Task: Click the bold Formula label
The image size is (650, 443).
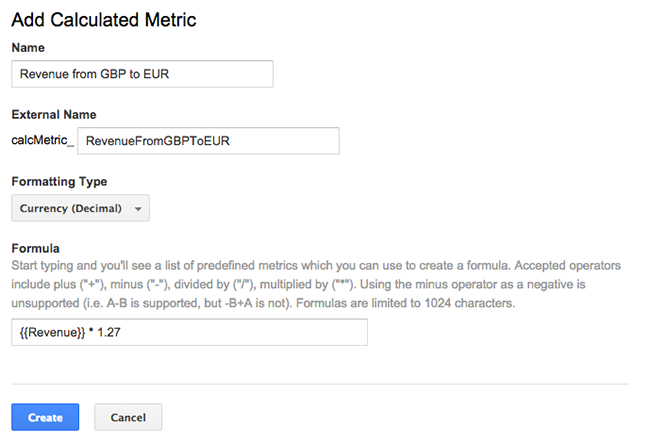Action: coord(35,247)
